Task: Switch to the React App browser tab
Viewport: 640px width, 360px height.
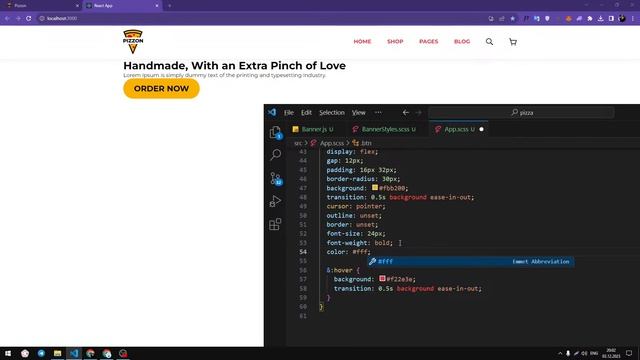Action: coord(122,6)
